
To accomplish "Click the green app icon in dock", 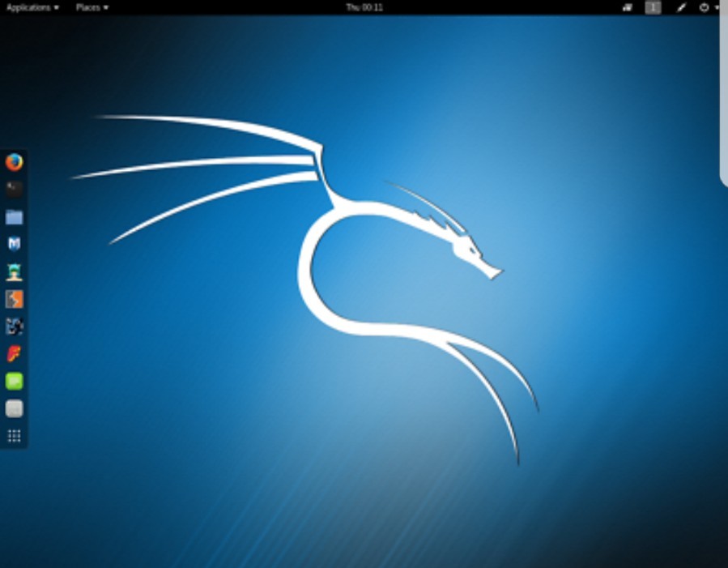I will click(x=14, y=382).
